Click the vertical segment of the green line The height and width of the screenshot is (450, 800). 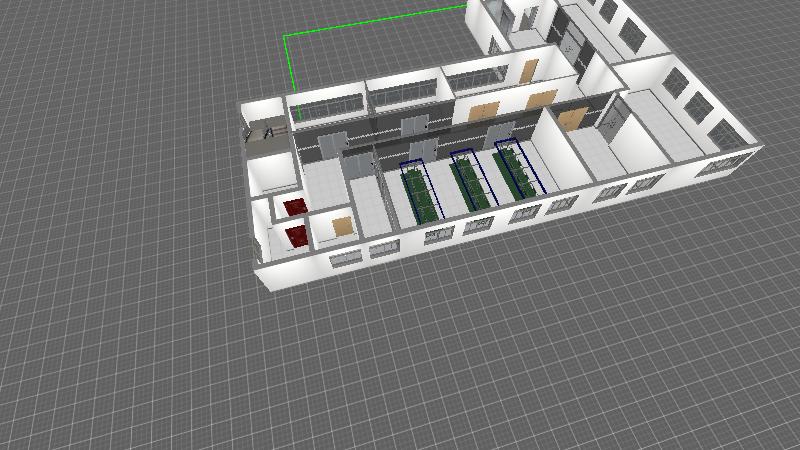pos(287,70)
